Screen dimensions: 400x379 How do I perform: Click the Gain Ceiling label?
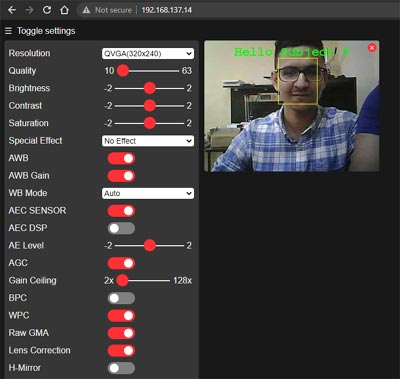pyautogui.click(x=32, y=280)
